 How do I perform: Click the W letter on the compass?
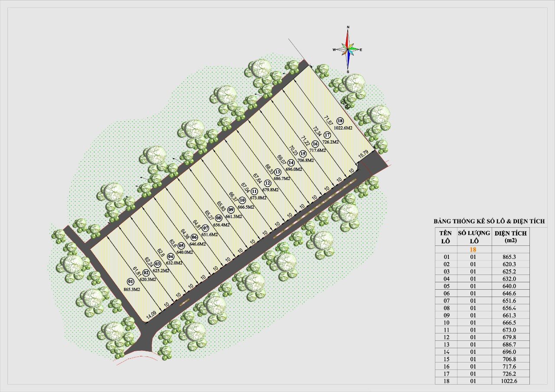coord(334,50)
